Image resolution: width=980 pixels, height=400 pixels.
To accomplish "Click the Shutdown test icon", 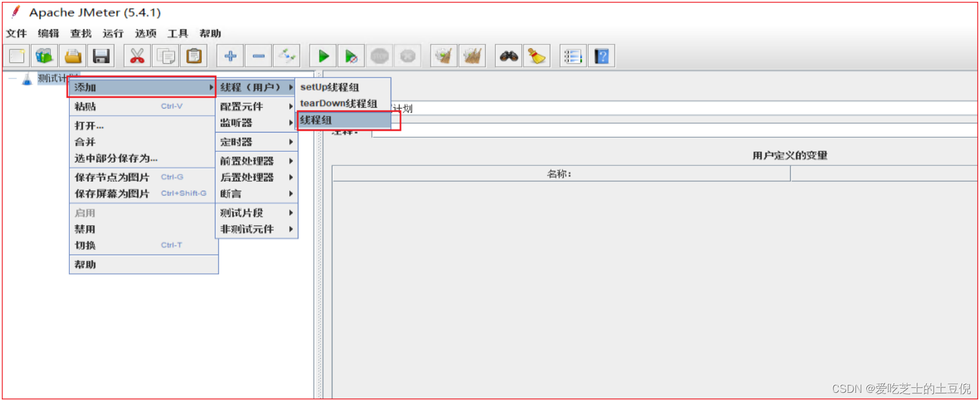I will (407, 56).
